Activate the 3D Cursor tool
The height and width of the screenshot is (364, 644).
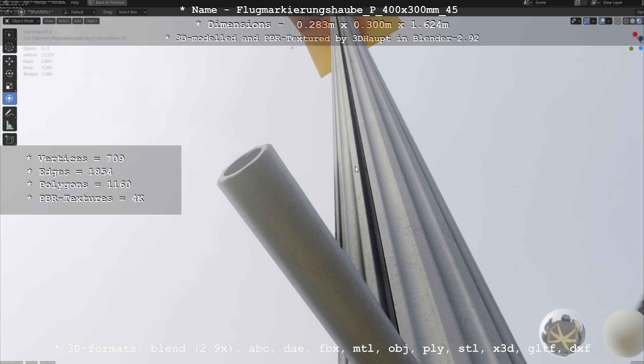click(9, 47)
